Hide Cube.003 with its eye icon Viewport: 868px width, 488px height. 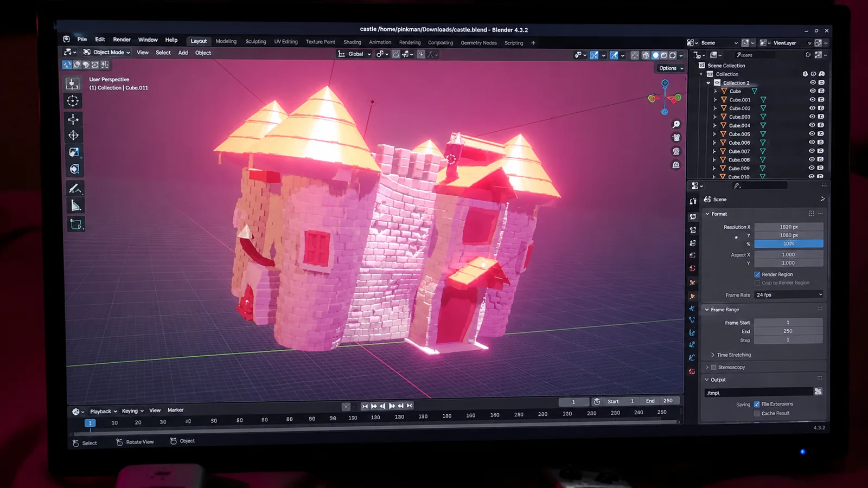coord(813,117)
